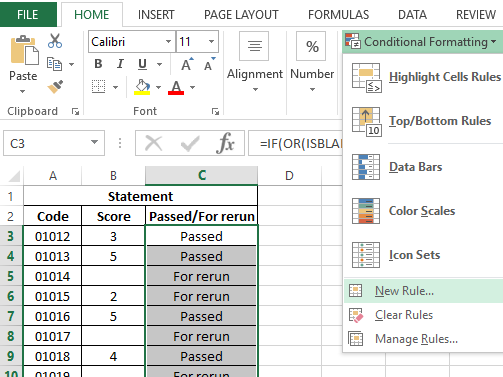
Task: Select the Statement merged title cell
Action: pyautogui.click(x=140, y=196)
